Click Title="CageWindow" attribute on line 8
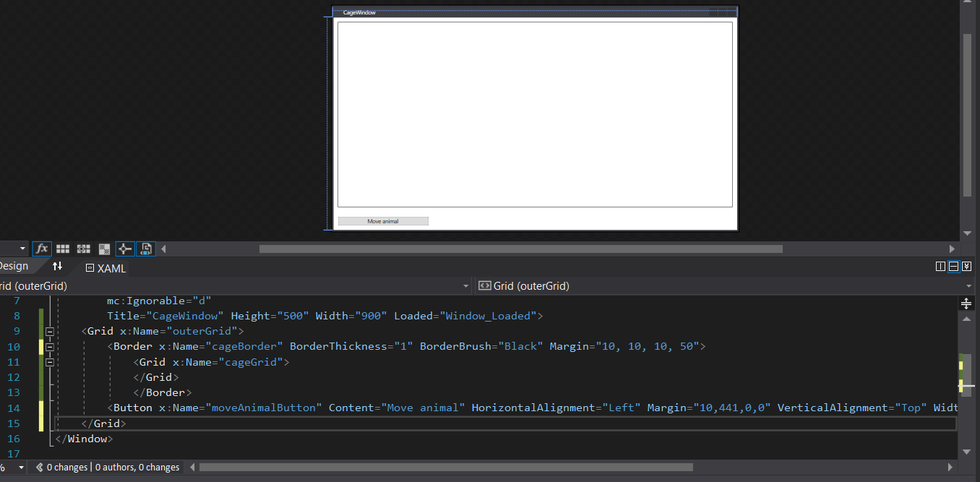This screenshot has width=980, height=482. tap(166, 316)
